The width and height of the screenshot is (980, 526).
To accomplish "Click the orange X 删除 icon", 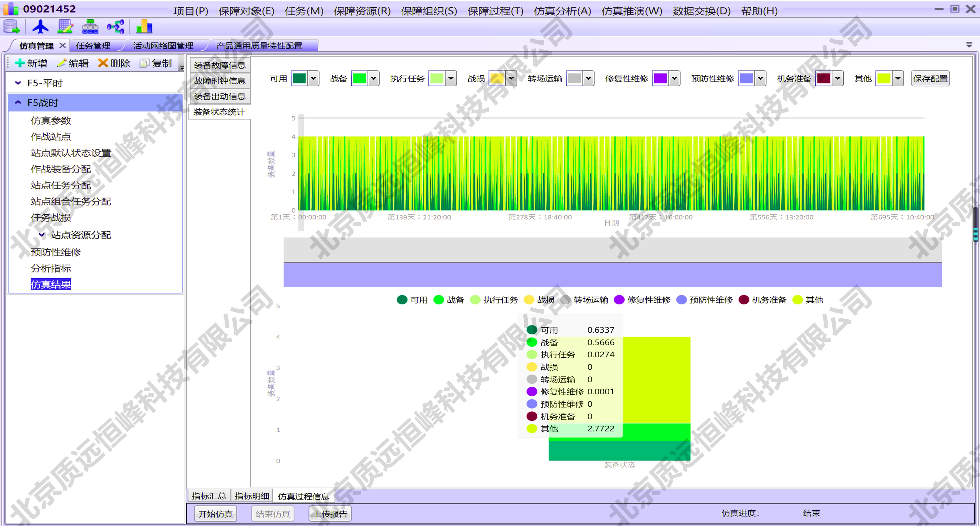I will [103, 63].
